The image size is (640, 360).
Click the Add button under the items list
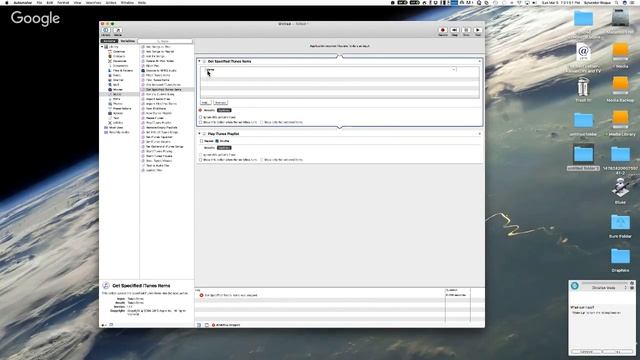coord(206,102)
